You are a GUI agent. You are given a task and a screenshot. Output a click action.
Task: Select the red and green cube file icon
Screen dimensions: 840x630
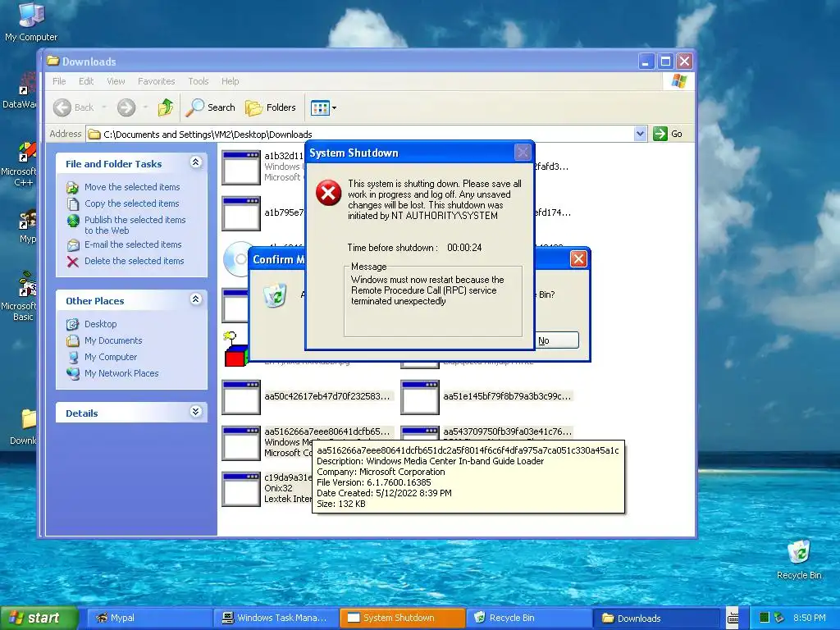pos(235,349)
